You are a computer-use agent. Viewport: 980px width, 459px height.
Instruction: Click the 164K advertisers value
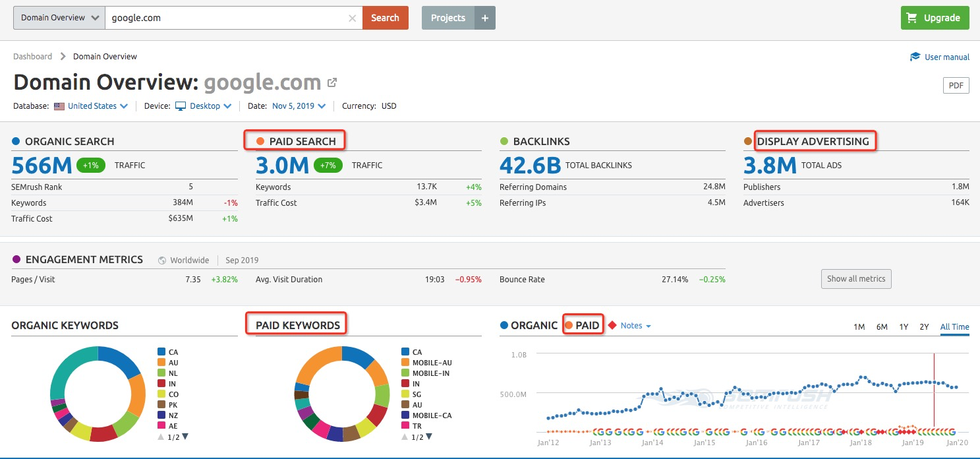pos(960,203)
